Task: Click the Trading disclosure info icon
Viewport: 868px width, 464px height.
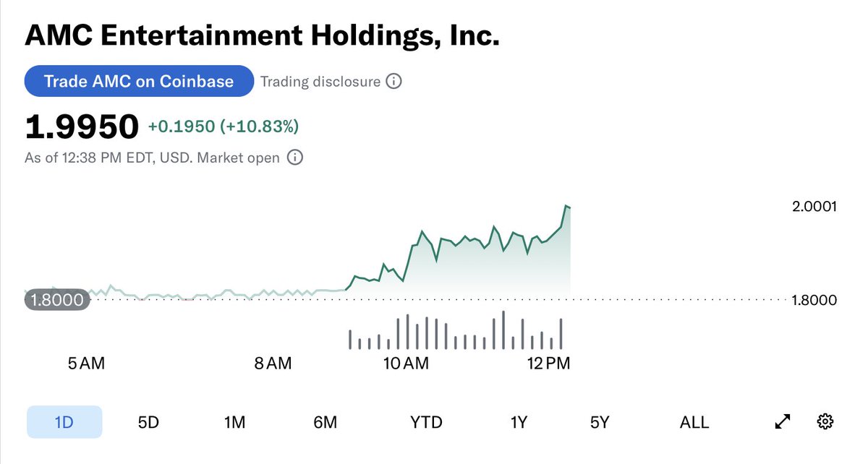Action: (393, 82)
